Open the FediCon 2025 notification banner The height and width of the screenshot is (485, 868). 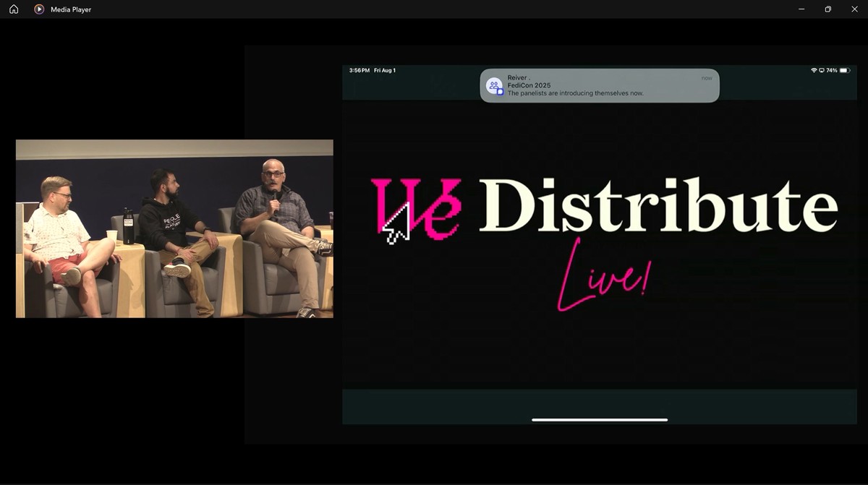point(600,85)
